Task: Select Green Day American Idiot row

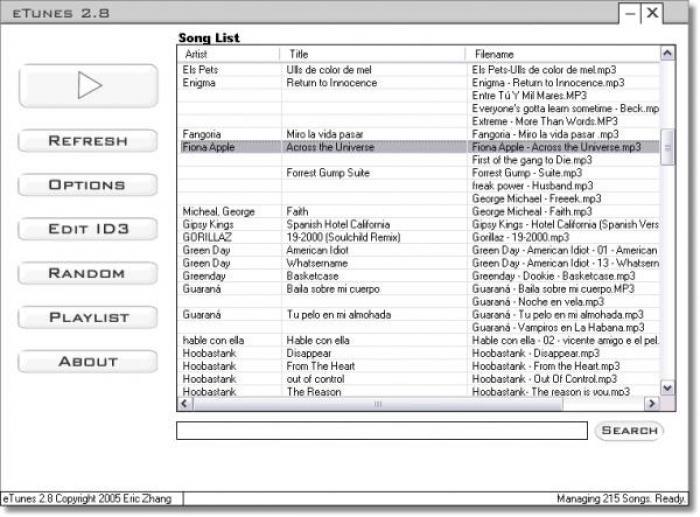Action: point(330,250)
